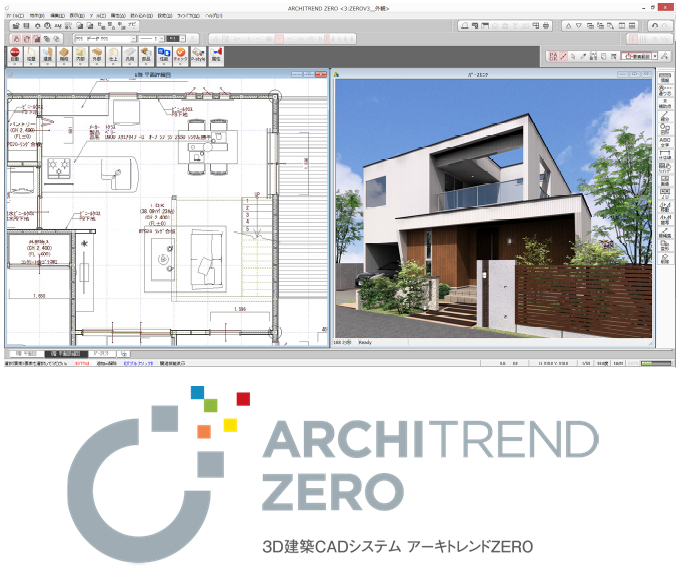Click the black pen color swatch
Image resolution: width=677 pixels, height=576 pixels.
(x=173, y=39)
